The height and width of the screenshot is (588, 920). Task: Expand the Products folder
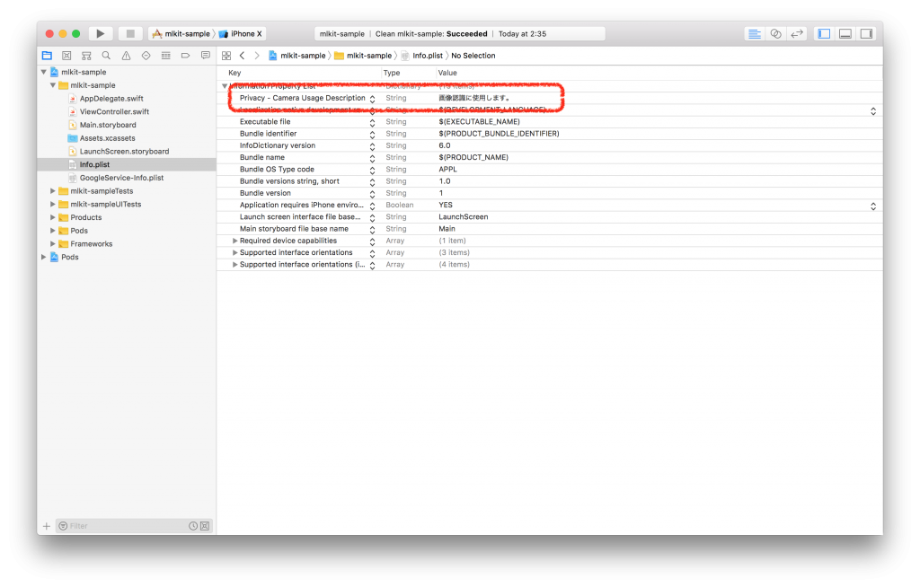53,217
